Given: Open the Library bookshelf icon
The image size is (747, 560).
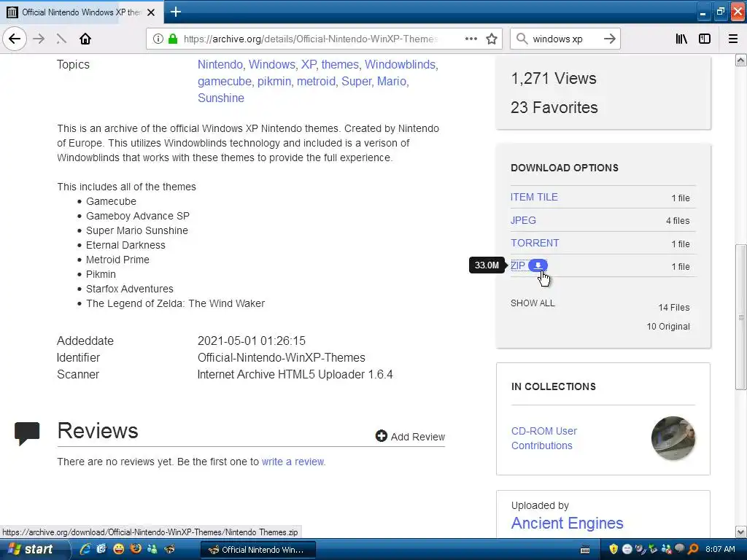Looking at the screenshot, I should point(681,39).
